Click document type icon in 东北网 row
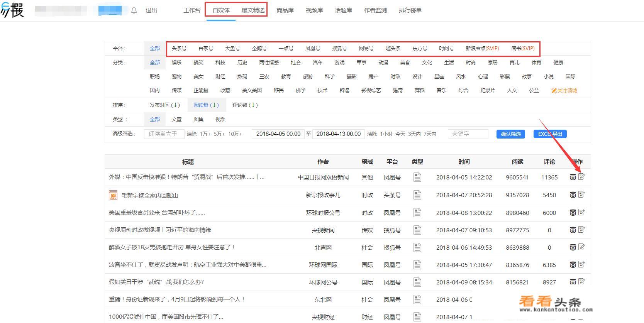Viewport: 644px width, 323px height. [x=417, y=299]
